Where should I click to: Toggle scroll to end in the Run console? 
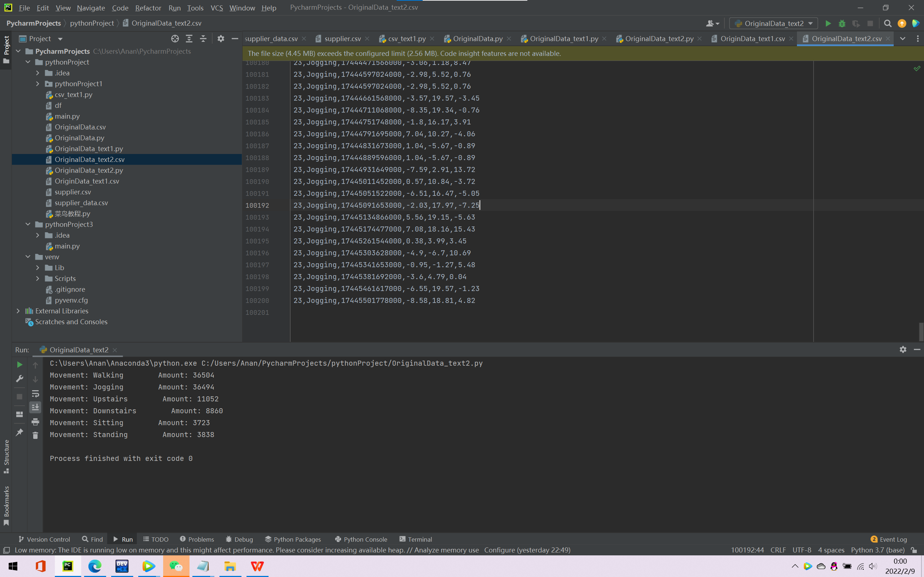pos(35,408)
